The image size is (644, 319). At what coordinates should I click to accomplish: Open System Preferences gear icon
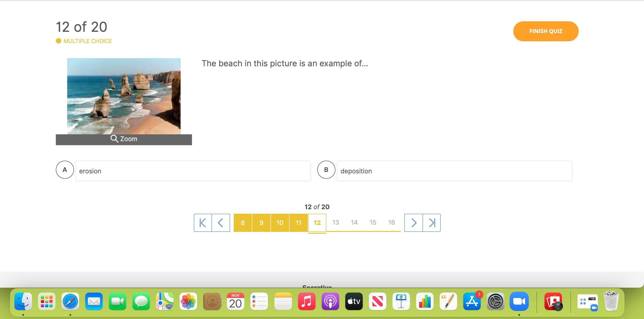pos(495,302)
